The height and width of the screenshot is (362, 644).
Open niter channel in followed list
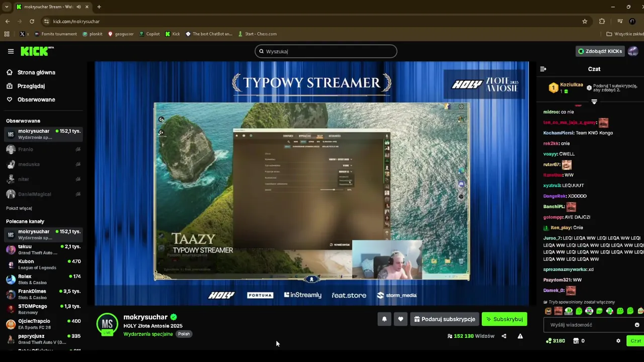click(x=43, y=179)
